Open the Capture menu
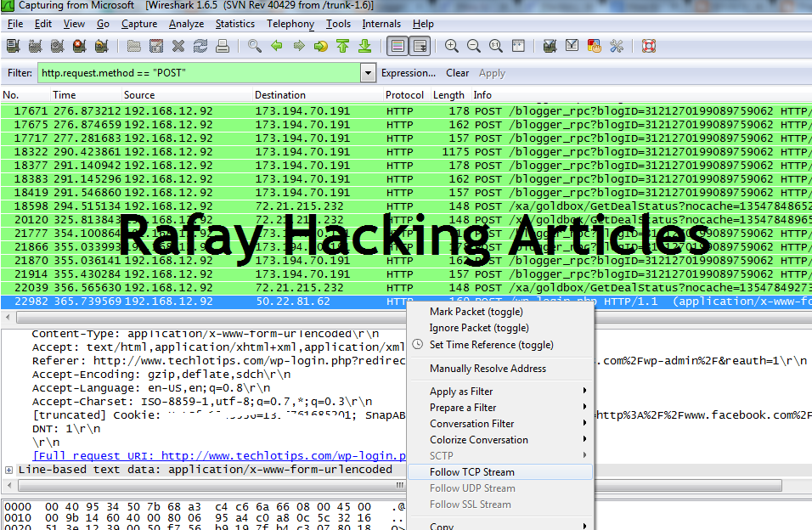 139,24
